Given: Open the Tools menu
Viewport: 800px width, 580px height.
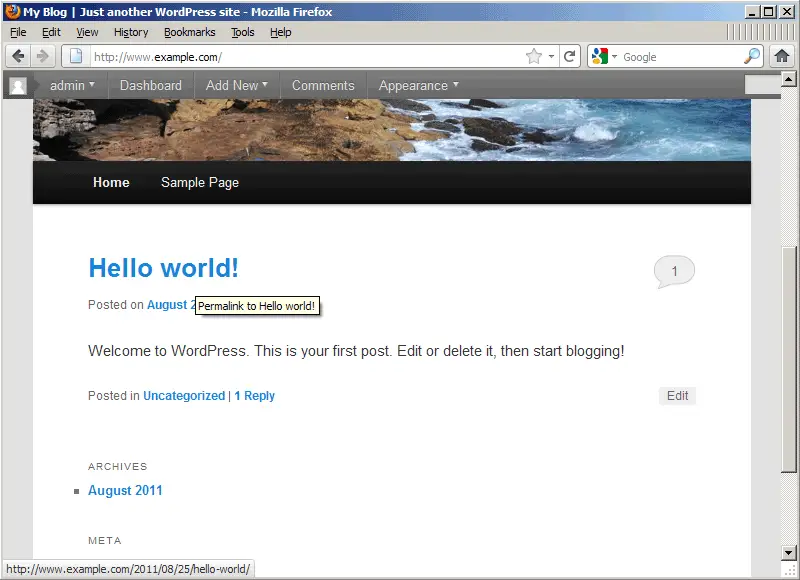Looking at the screenshot, I should click(242, 32).
